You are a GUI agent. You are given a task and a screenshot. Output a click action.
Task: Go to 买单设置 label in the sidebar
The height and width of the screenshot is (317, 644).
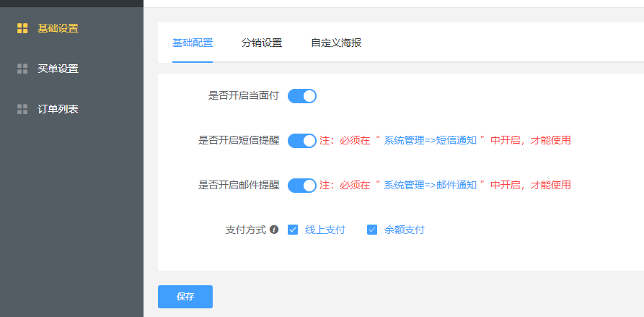click(x=58, y=69)
